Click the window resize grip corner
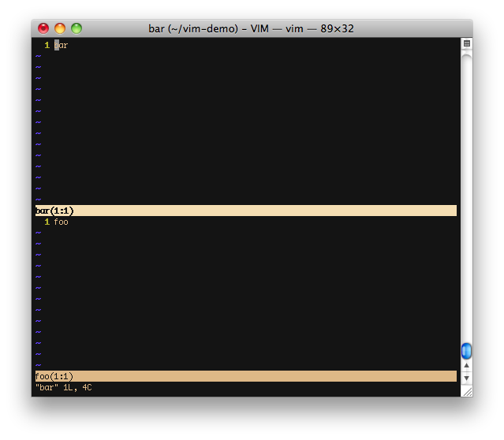 pyautogui.click(x=468, y=392)
